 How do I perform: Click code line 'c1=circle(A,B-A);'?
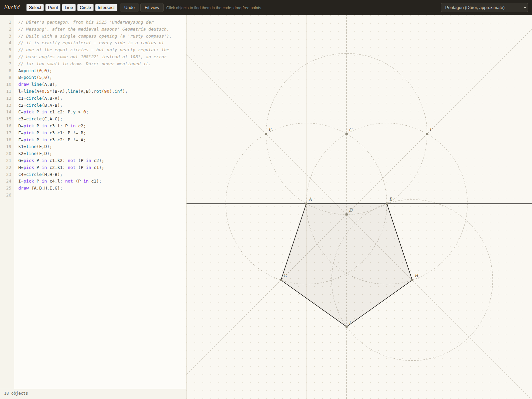click(x=40, y=98)
